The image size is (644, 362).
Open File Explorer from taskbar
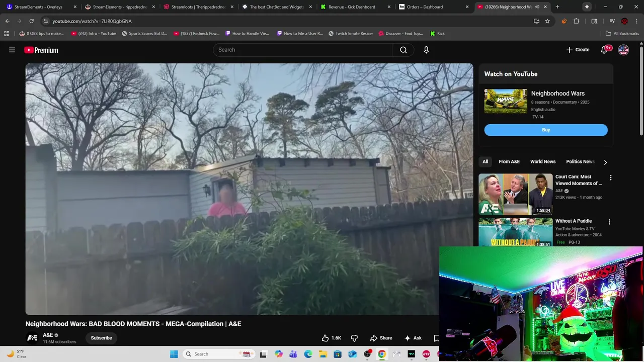(323, 354)
